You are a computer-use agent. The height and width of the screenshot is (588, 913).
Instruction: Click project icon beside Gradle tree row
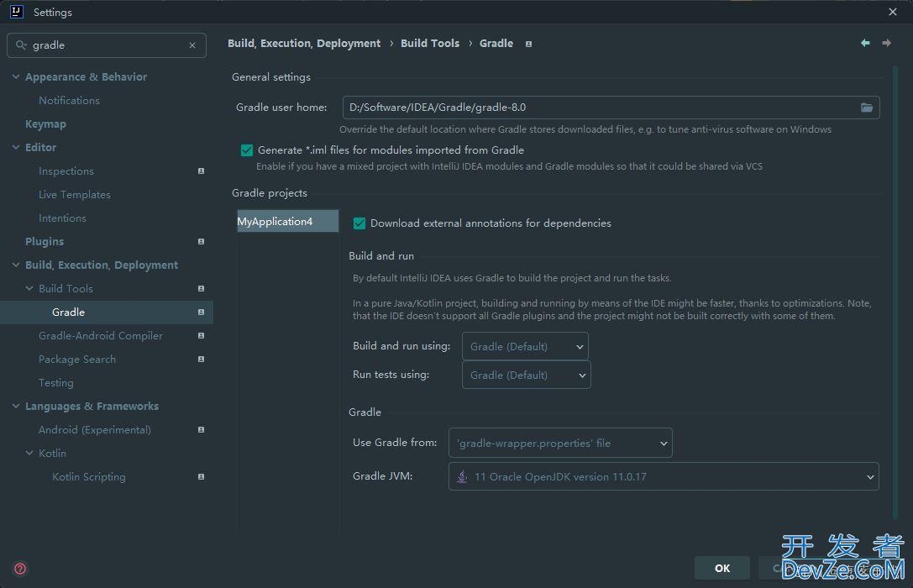[x=201, y=312]
